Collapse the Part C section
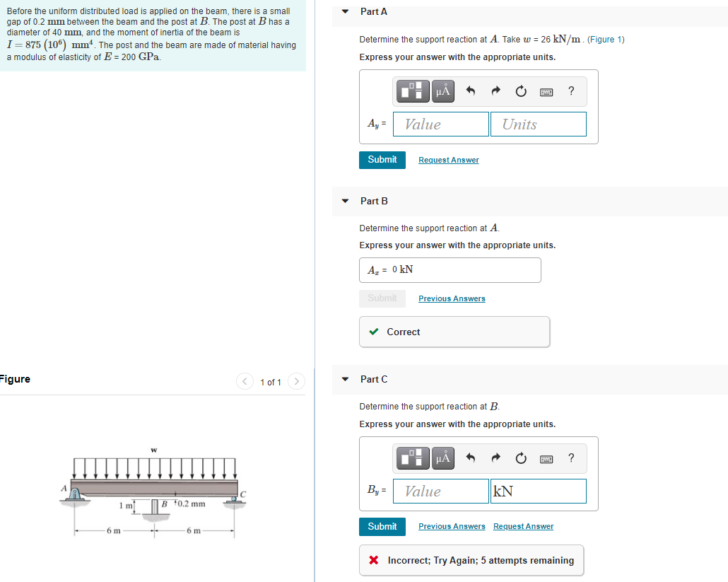This screenshot has height=582, width=728. coord(344,379)
